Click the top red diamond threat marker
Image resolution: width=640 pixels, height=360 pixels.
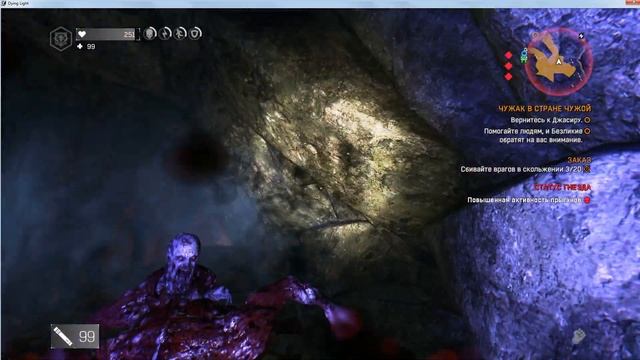pyautogui.click(x=508, y=55)
